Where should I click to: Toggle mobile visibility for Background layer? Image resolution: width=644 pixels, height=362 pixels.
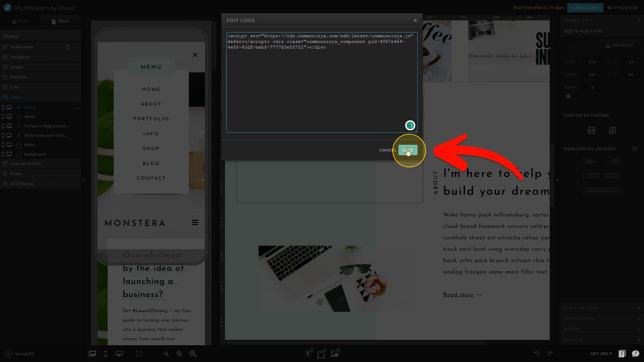(3, 154)
